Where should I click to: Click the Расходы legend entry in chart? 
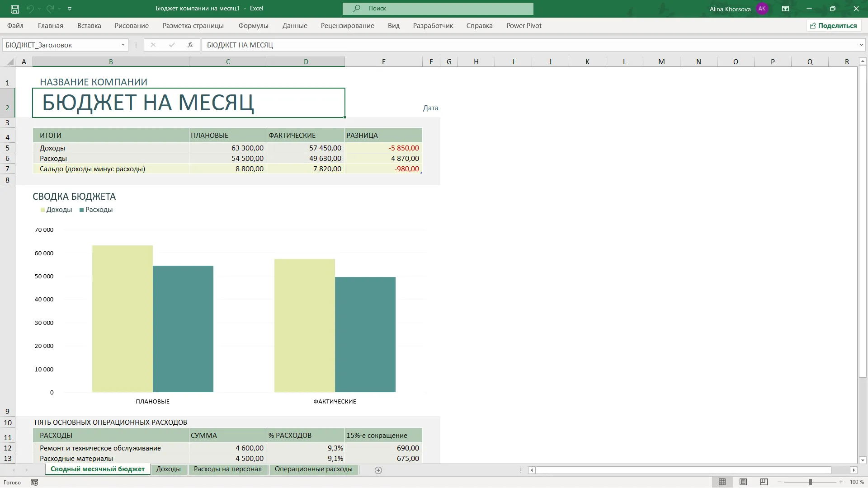pos(96,210)
